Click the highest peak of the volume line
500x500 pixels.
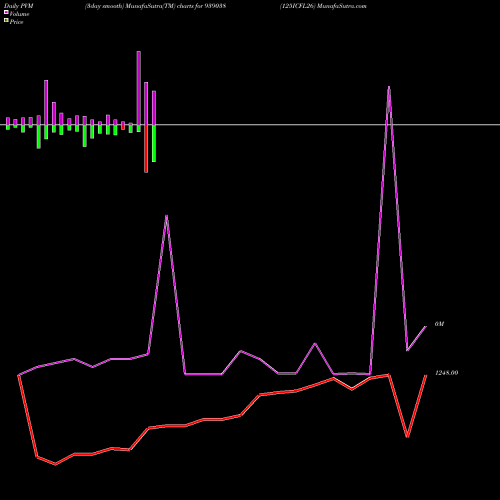[389, 87]
